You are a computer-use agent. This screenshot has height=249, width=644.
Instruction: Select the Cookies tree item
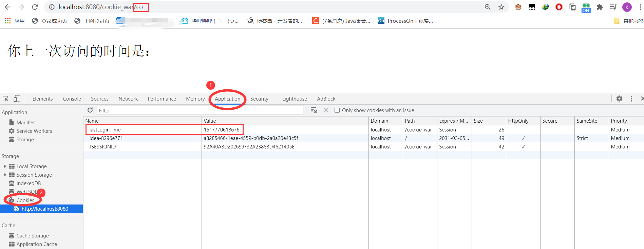point(25,200)
